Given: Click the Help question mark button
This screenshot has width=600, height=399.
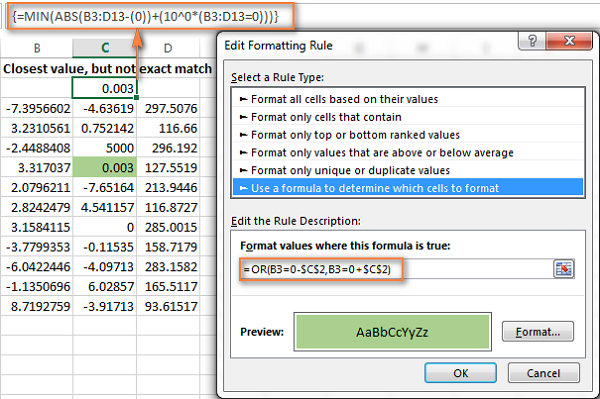Looking at the screenshot, I should click(532, 40).
